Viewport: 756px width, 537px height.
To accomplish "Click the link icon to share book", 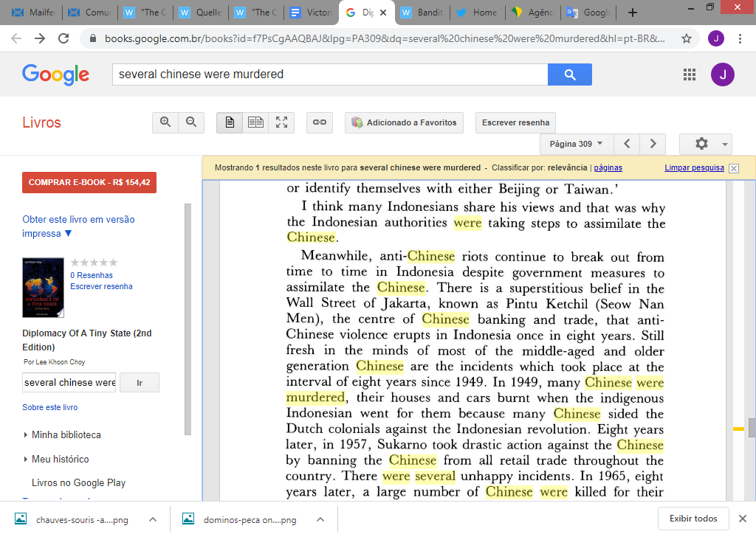I will (320, 122).
